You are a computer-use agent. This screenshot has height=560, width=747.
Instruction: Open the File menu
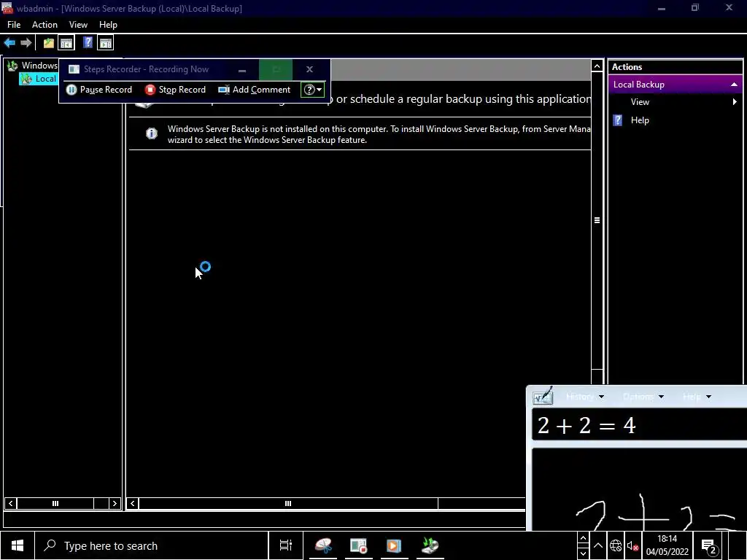click(14, 25)
